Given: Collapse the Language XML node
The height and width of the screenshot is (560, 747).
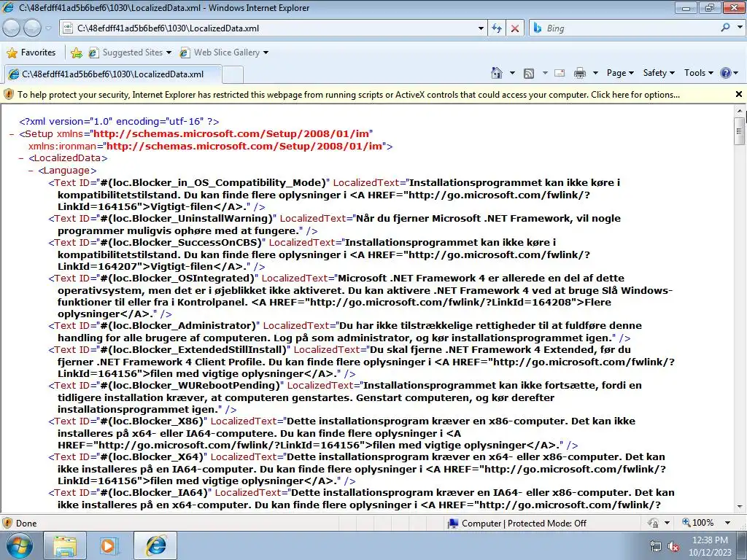Looking at the screenshot, I should coord(31,171).
